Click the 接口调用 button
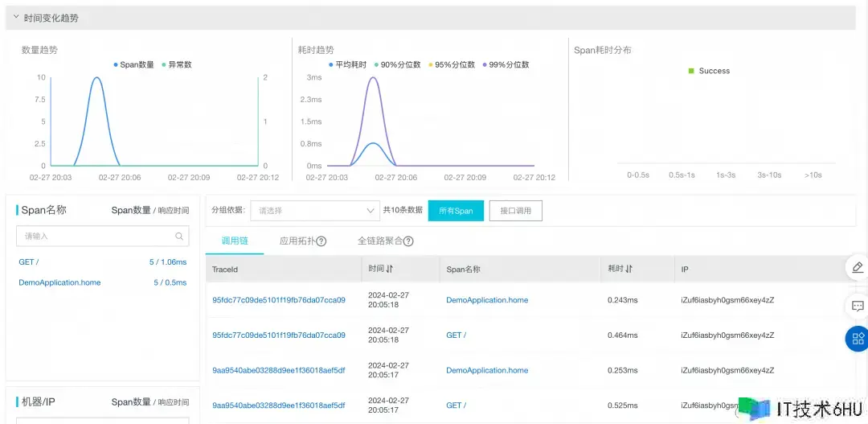The image size is (868, 424). click(515, 211)
